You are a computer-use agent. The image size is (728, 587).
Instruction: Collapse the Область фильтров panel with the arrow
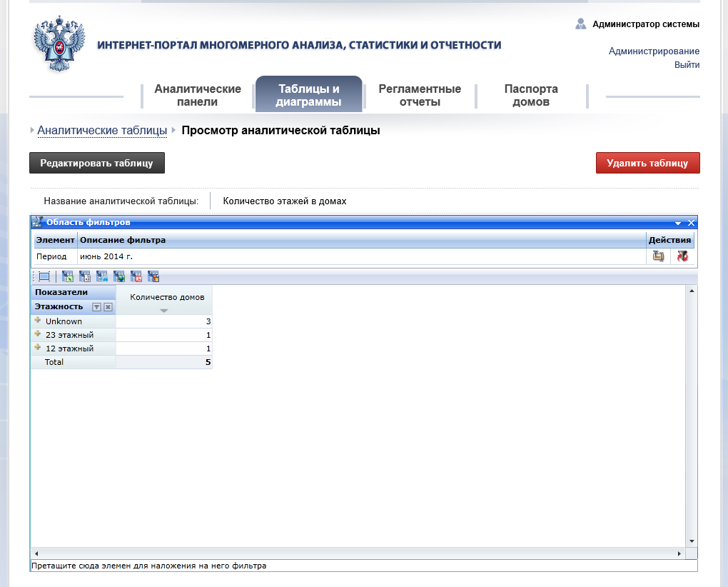[677, 223]
